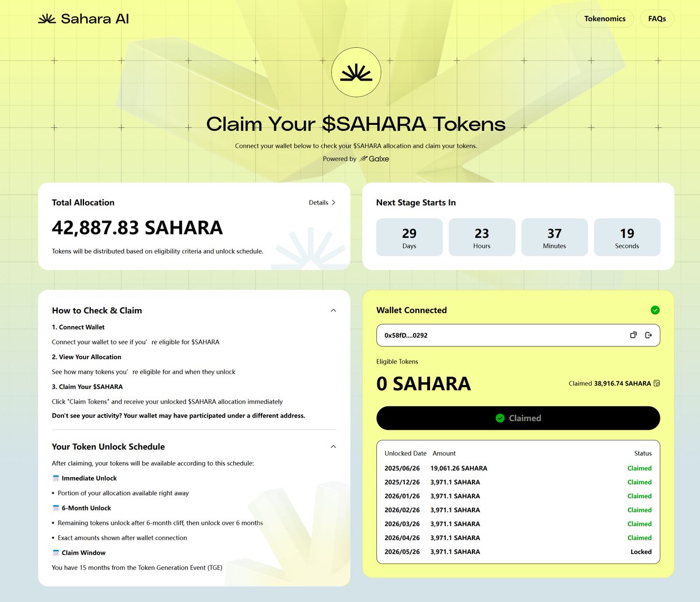Click the 'Claim Your $SAHARA Tokens' title
Image resolution: width=700 pixels, height=602 pixels.
tap(356, 124)
